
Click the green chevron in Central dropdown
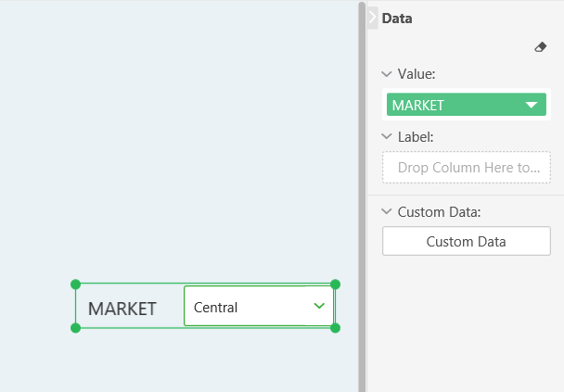319,306
